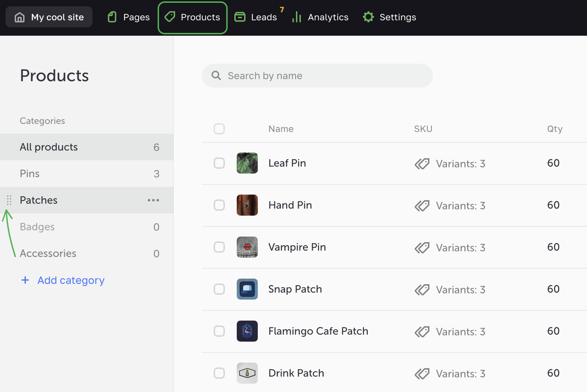Image resolution: width=587 pixels, height=392 pixels.
Task: Click the drag handle beside Patches
Action: tap(9, 200)
